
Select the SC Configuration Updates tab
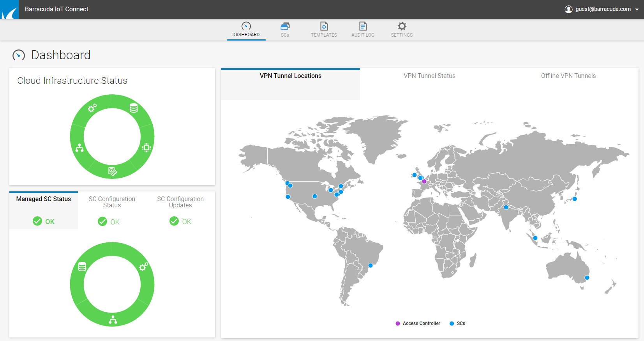180,210
